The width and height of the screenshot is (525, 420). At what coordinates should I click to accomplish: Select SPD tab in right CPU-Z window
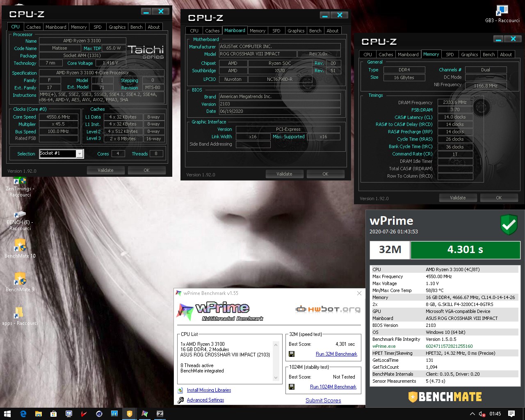[x=450, y=55]
